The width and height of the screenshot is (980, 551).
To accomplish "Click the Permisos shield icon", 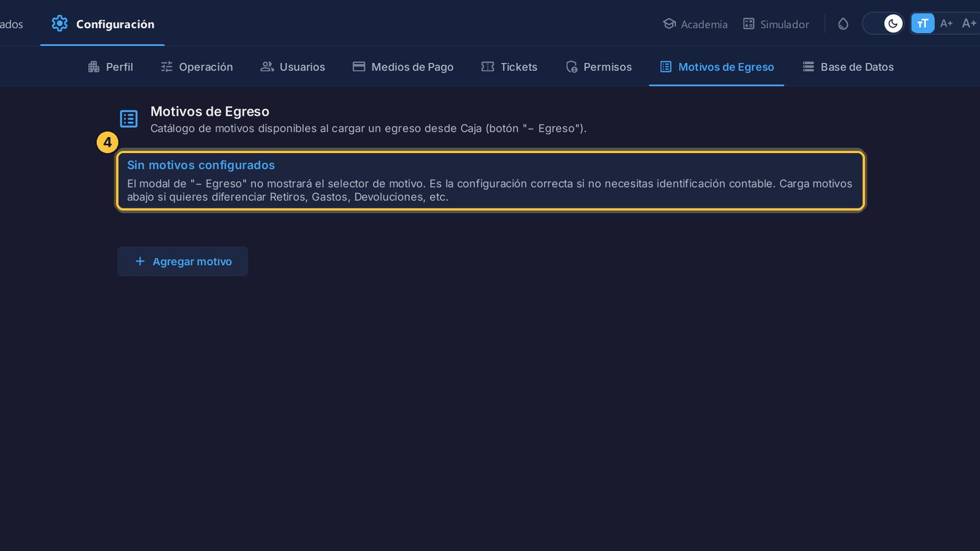I will click(571, 67).
